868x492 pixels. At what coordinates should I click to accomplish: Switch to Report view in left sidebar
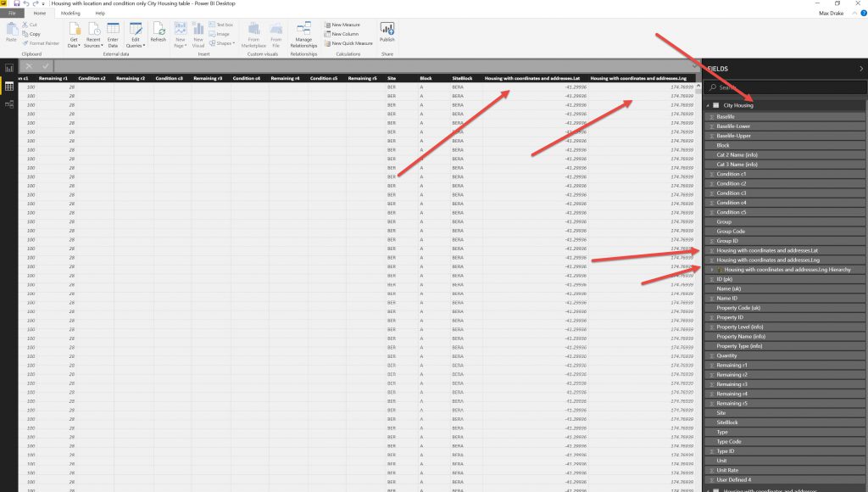[9, 68]
